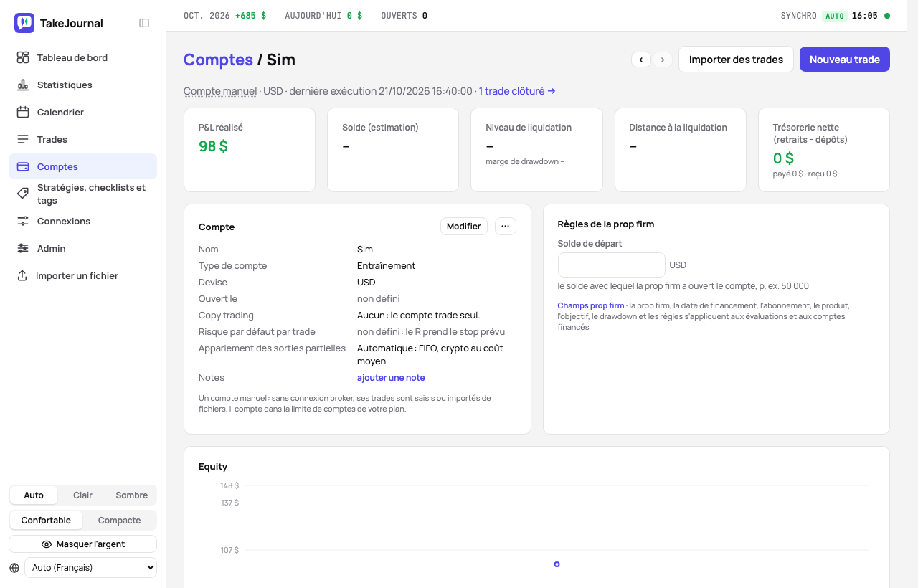
Task: Click the Modifier button in Compte card
Action: (463, 227)
